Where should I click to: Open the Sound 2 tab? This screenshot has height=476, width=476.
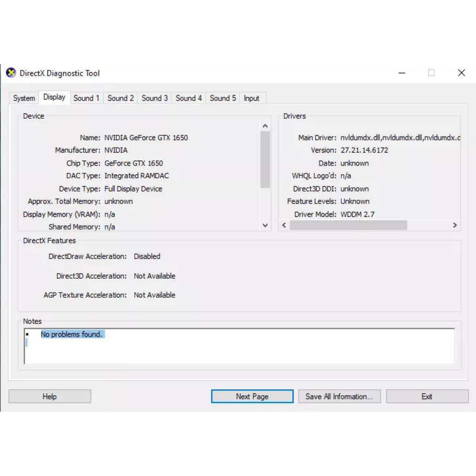[x=120, y=98]
